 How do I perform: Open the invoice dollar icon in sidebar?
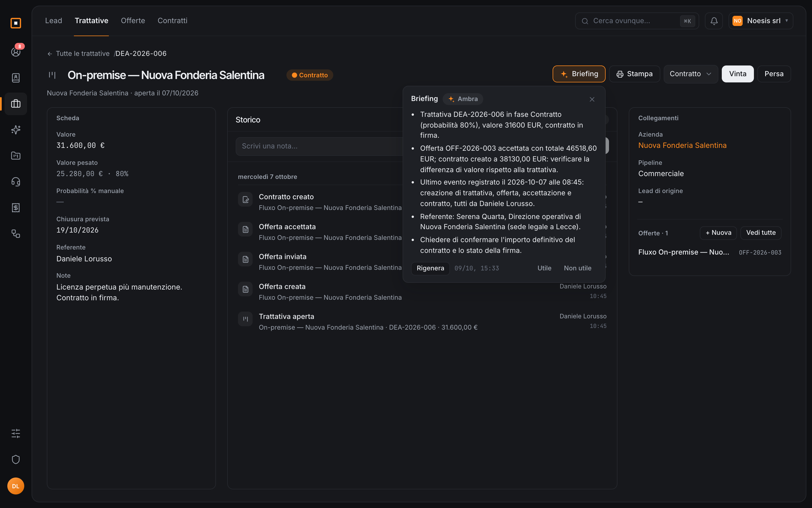(16, 208)
